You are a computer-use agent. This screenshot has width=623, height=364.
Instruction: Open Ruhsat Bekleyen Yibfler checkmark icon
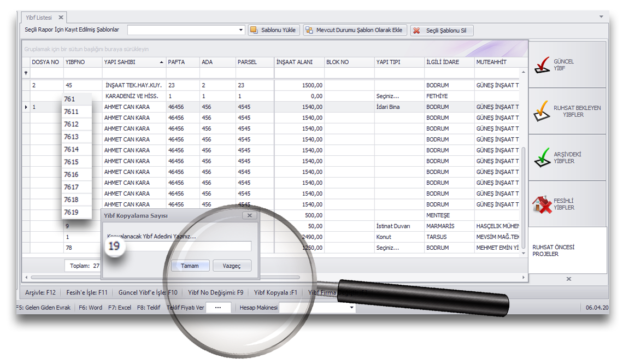point(542,111)
